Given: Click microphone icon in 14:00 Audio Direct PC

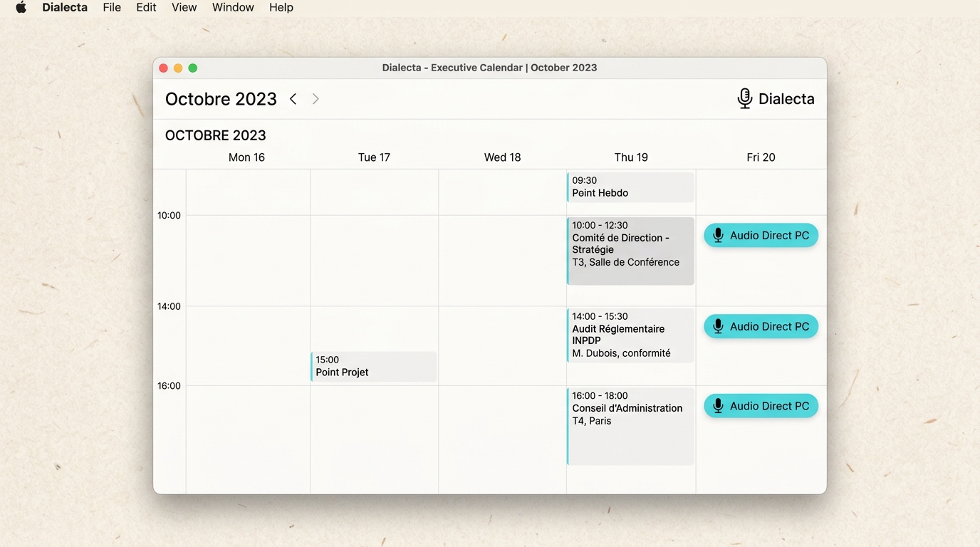Looking at the screenshot, I should pyautogui.click(x=718, y=327).
